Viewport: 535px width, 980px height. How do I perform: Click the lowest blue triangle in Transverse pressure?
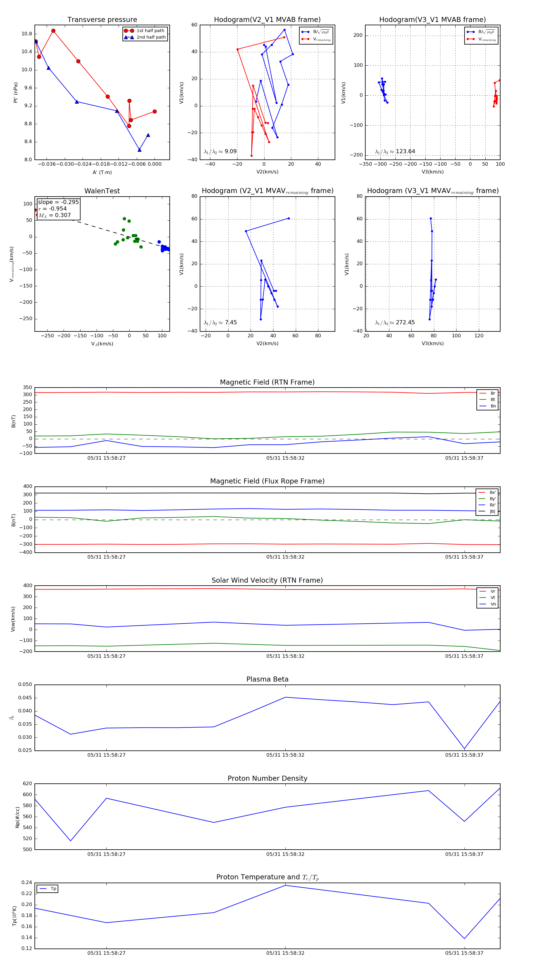[x=139, y=150]
